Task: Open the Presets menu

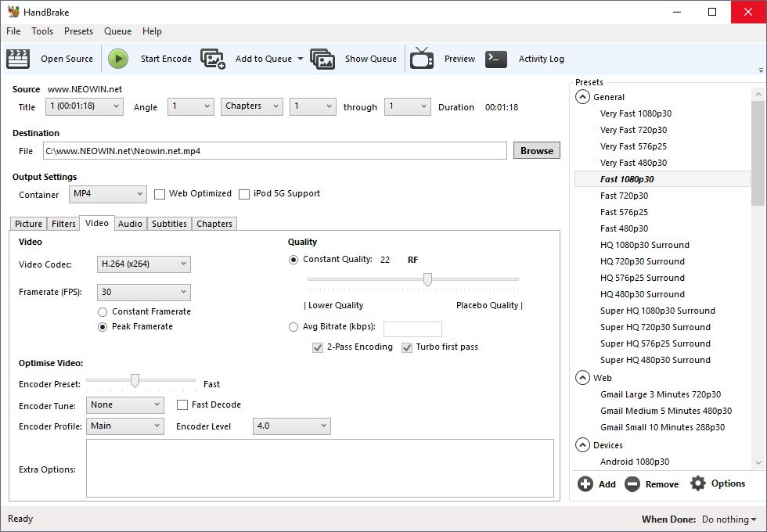Action: pos(78,31)
